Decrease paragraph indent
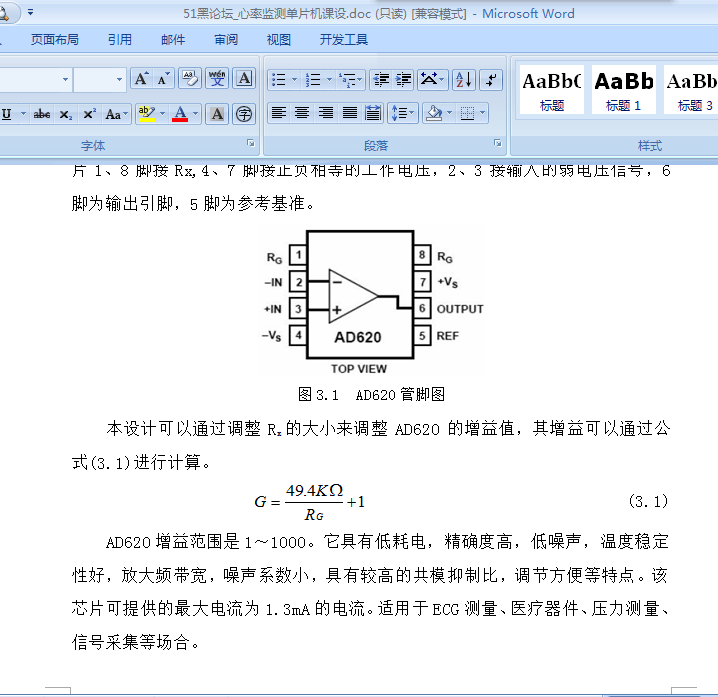 [x=381, y=80]
